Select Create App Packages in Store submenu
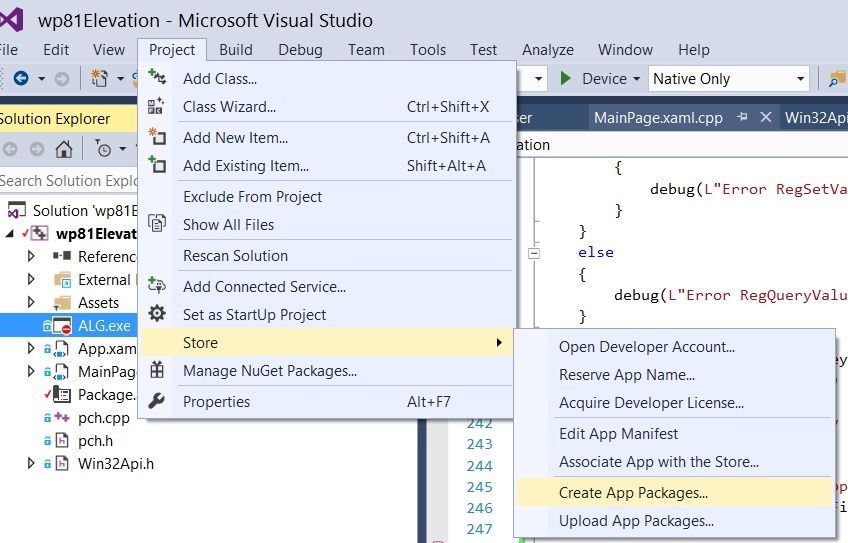Image resolution: width=848 pixels, height=543 pixels. coord(673,493)
